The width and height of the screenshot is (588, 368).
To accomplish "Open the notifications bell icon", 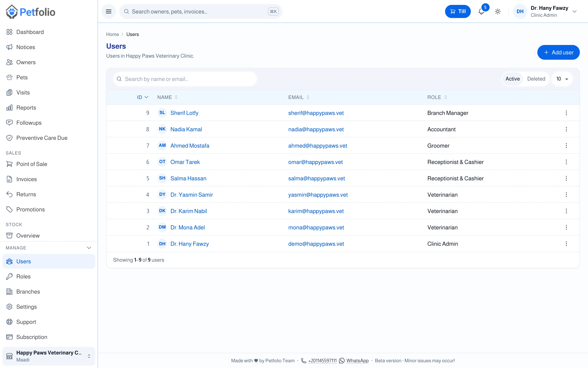I will pyautogui.click(x=481, y=11).
